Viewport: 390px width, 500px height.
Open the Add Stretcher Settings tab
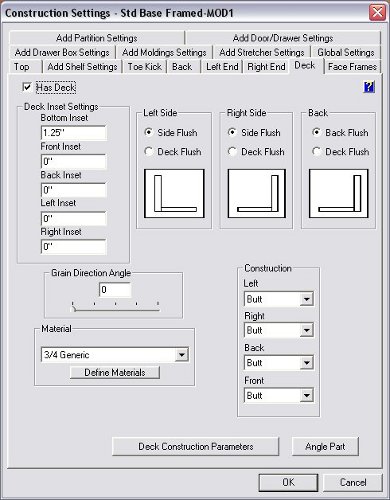[262, 53]
